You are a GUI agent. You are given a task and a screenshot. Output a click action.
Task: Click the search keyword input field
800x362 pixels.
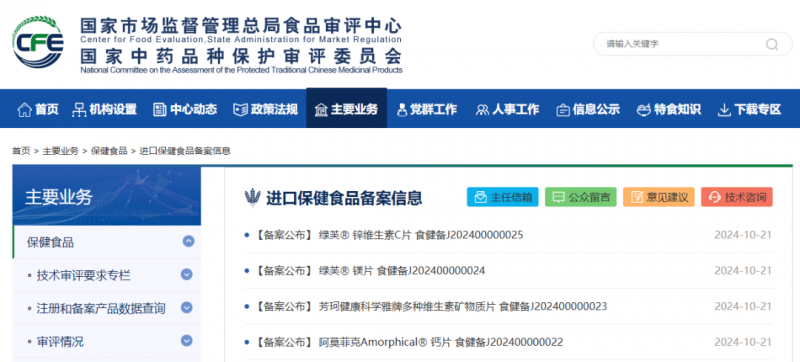(x=692, y=44)
